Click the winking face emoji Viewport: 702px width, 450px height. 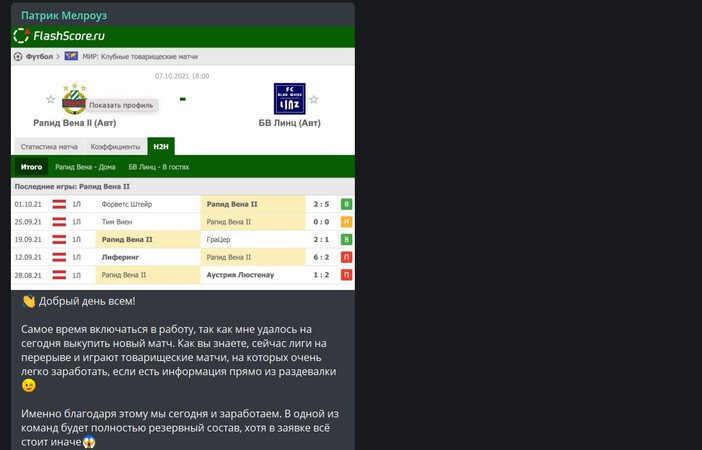[29, 386]
